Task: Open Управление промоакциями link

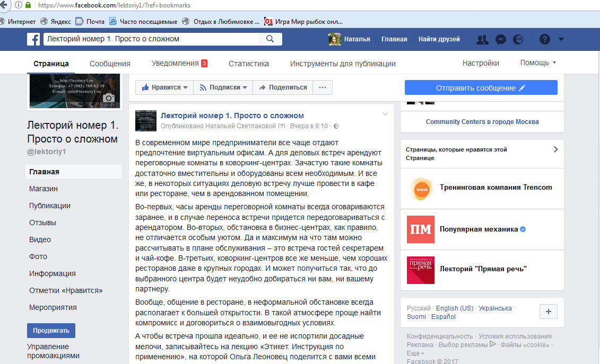Action: point(53,351)
